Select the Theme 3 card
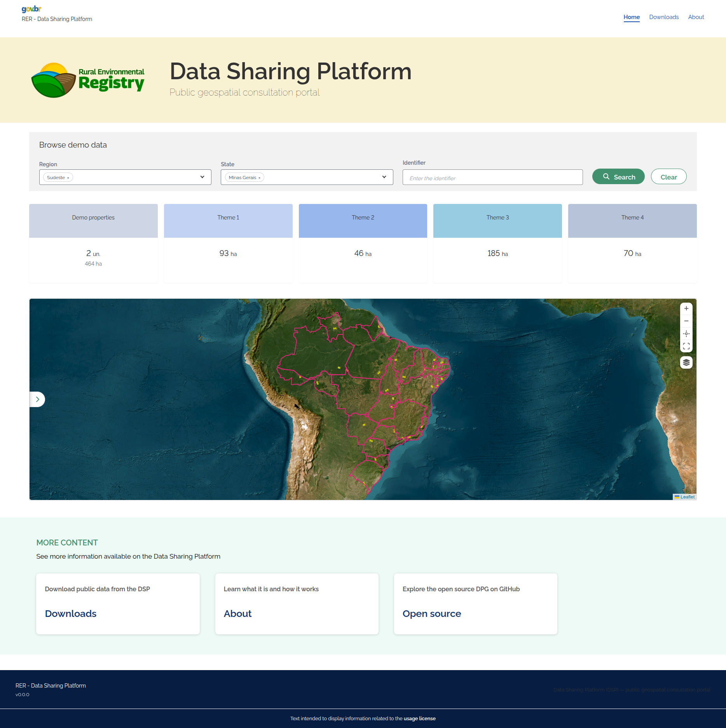This screenshot has height=728, width=726. point(497,244)
